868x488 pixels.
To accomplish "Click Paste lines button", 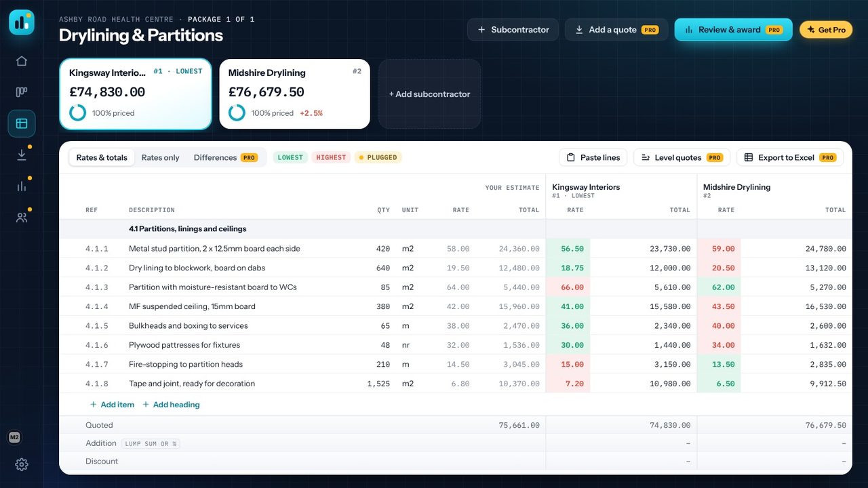I will pyautogui.click(x=593, y=157).
